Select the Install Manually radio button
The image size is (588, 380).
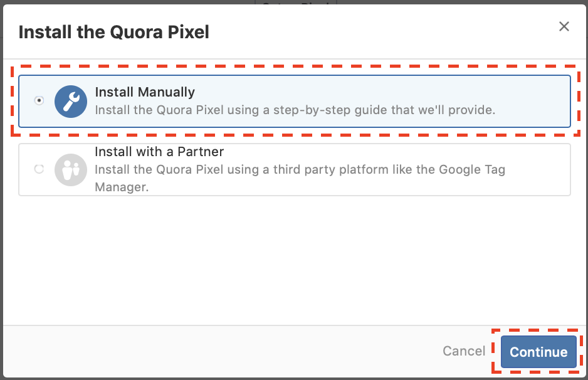click(x=39, y=100)
